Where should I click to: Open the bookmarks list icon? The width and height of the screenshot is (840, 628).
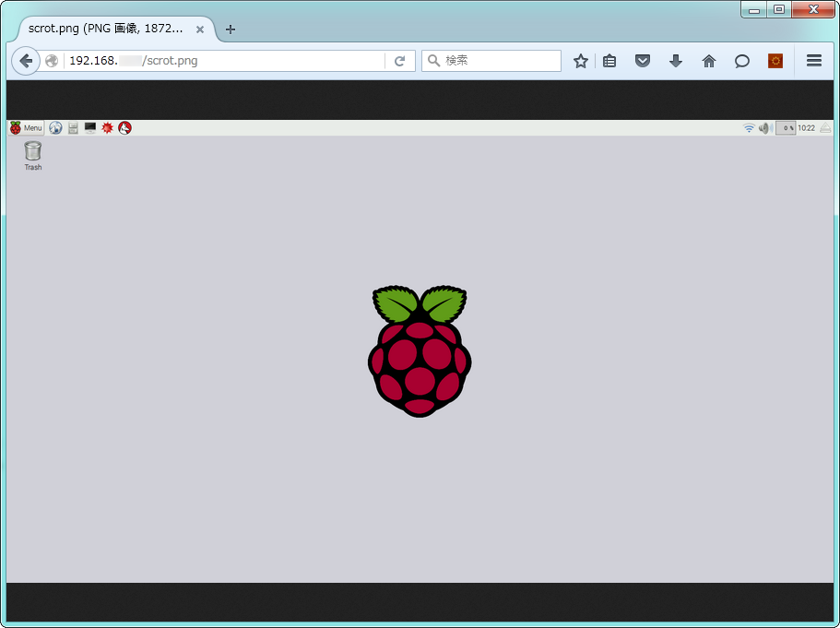tap(609, 61)
